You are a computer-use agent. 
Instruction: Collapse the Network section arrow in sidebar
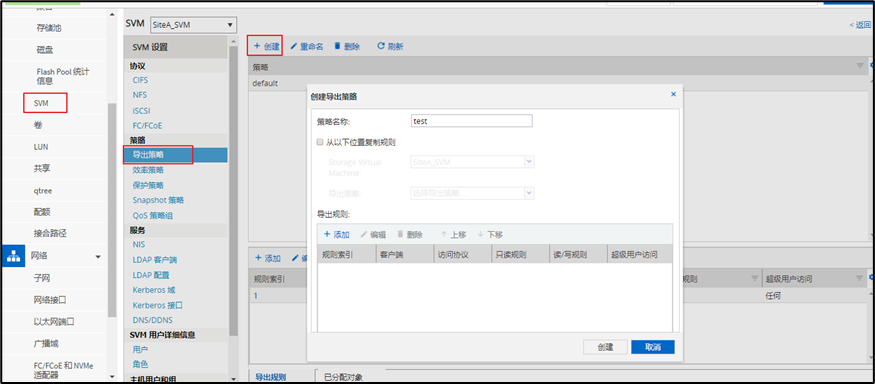(x=98, y=257)
